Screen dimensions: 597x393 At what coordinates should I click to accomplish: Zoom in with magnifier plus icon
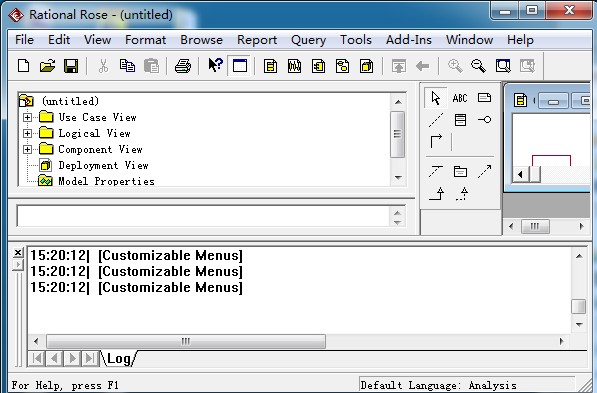455,66
